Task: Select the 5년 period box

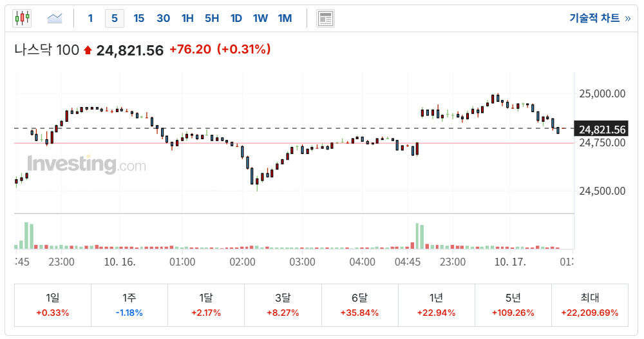Action: [513, 305]
